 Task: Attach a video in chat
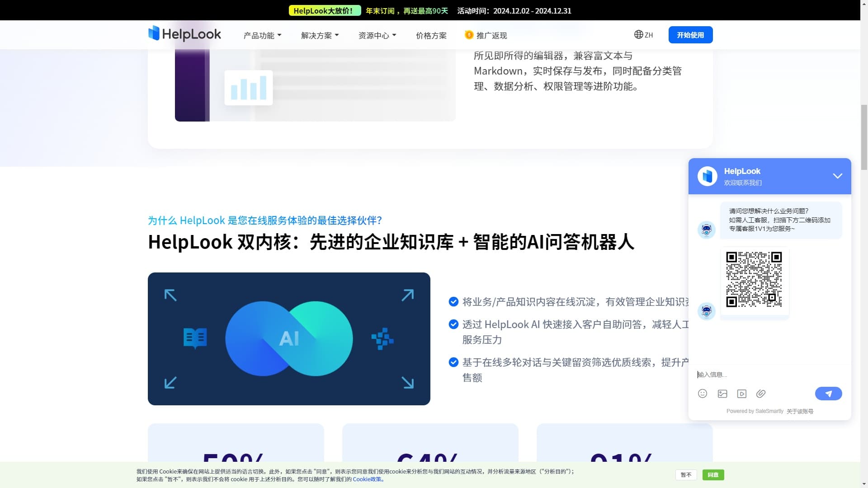[x=741, y=394]
